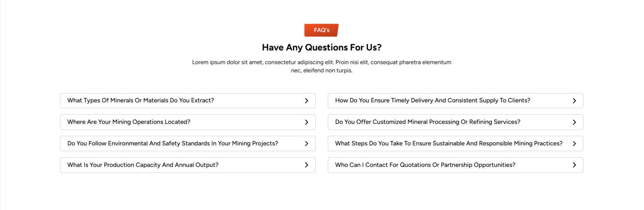Click arrow icon beside production capacity question
The width and height of the screenshot is (644, 210).
point(306,165)
